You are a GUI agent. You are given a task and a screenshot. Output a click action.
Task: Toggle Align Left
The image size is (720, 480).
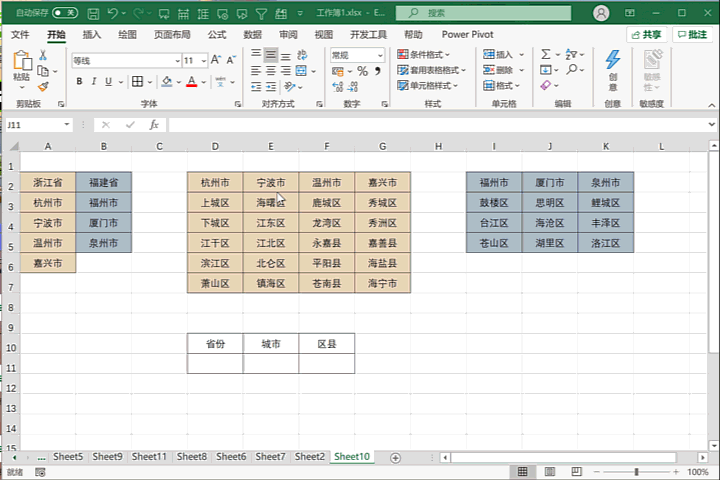pyautogui.click(x=256, y=71)
